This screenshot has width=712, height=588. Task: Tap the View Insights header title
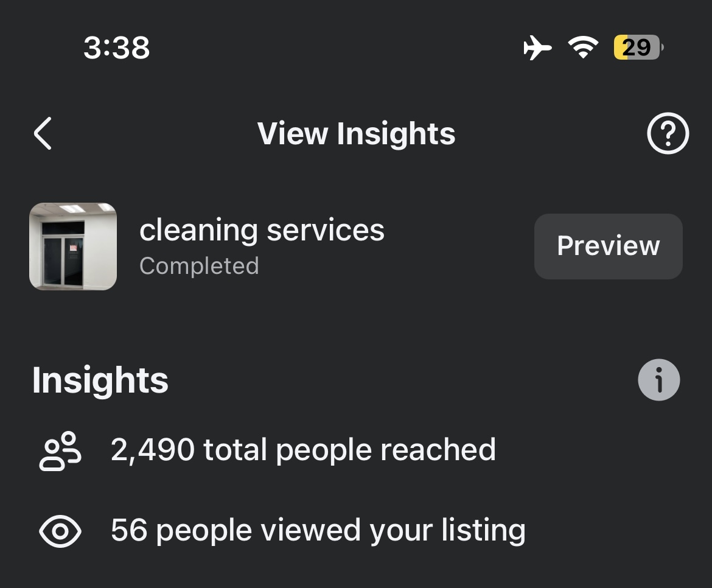356,134
